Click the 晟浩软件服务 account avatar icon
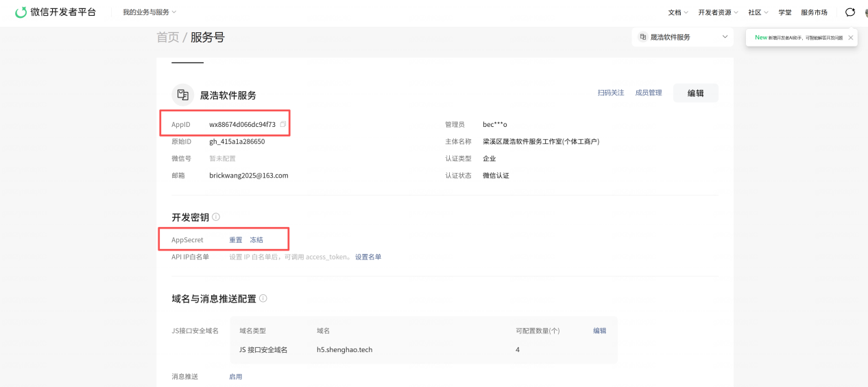Image resolution: width=868 pixels, height=387 pixels. tap(182, 95)
